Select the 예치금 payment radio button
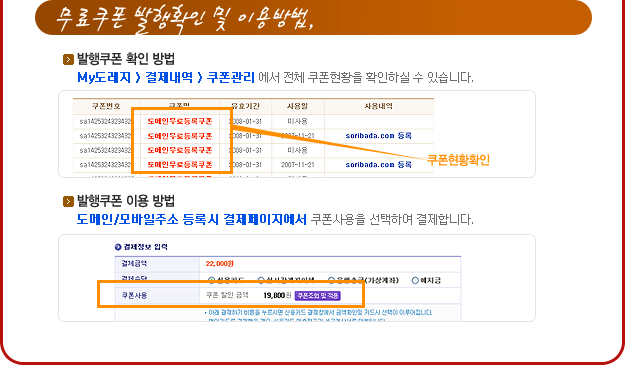 pos(415,281)
